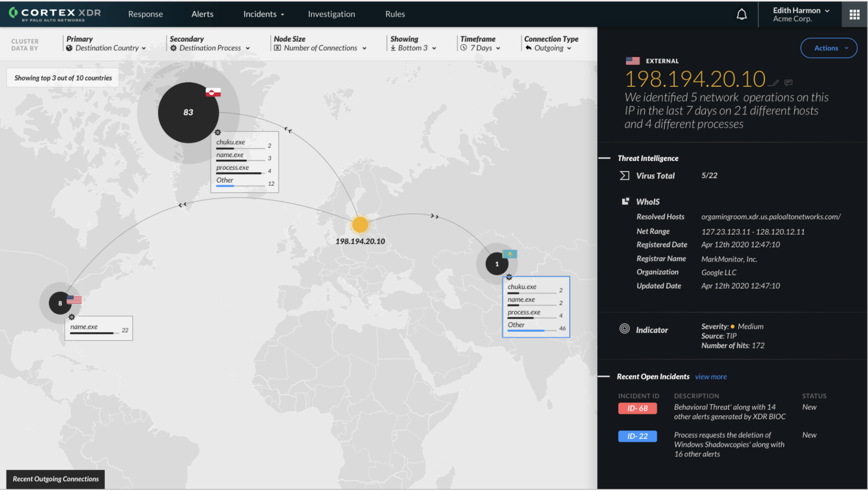Click the Actions button

tap(828, 48)
